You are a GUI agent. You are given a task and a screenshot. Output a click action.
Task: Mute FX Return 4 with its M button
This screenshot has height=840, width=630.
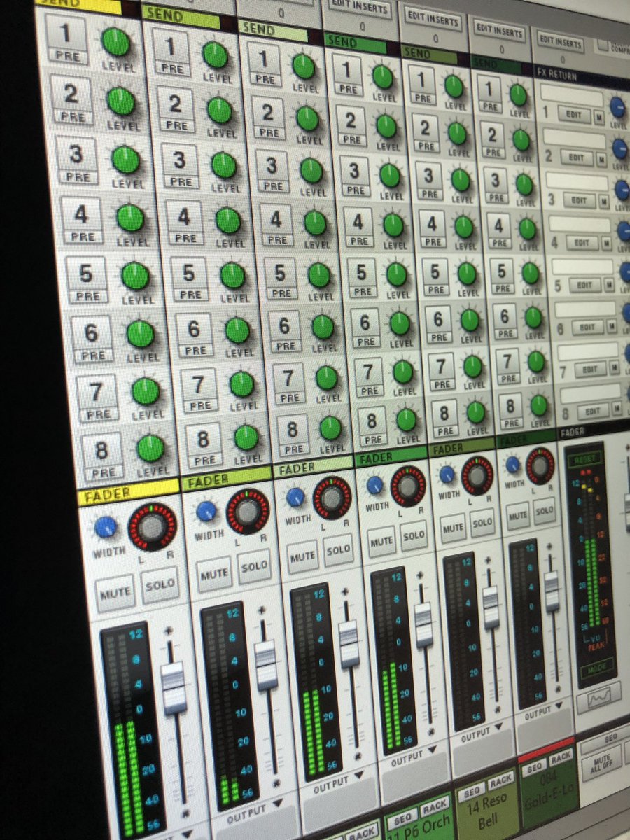(606, 243)
